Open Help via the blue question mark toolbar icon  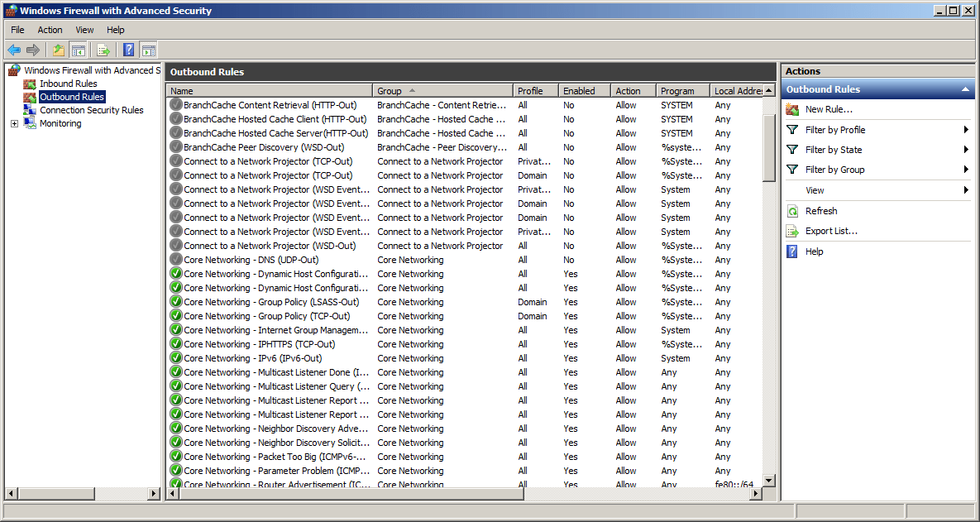coord(128,50)
